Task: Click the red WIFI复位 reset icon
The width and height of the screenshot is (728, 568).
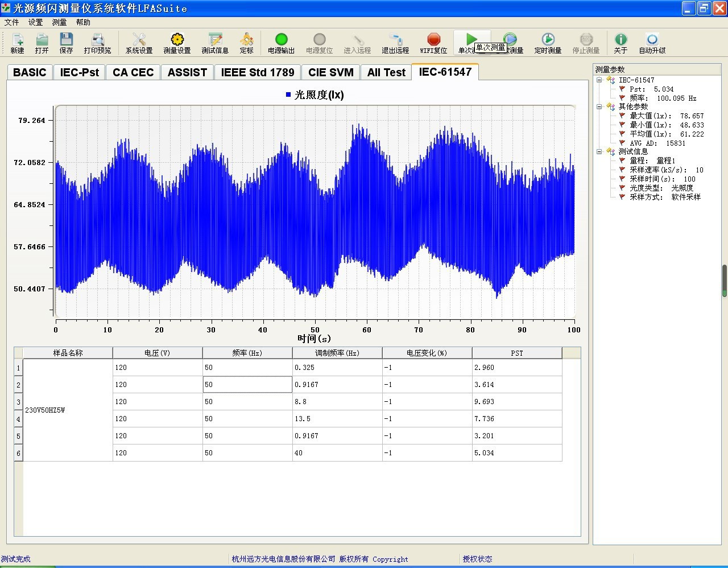Action: [434, 39]
